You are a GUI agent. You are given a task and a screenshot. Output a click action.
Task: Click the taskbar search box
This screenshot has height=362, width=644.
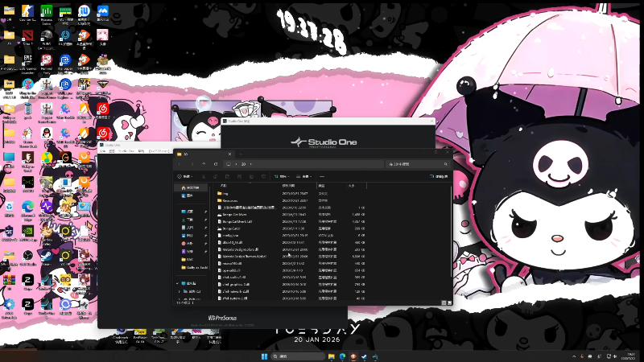point(298,356)
